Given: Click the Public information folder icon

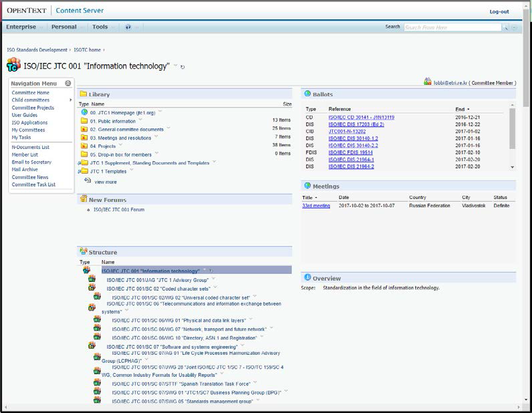Looking at the screenshot, I should coord(84,121).
